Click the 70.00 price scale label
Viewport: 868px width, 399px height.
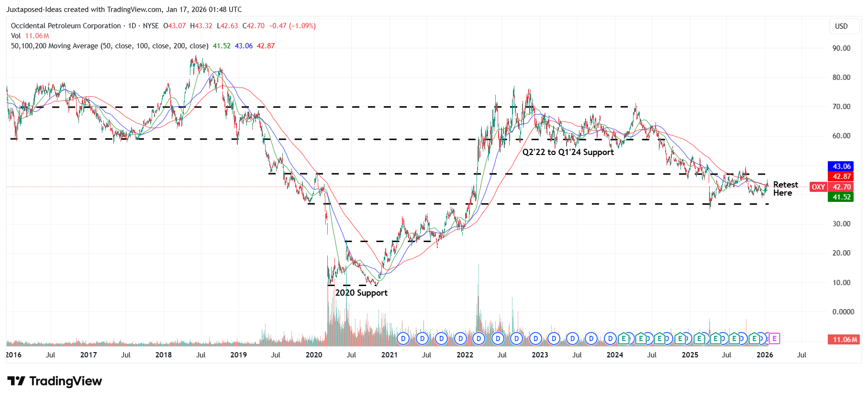pyautogui.click(x=841, y=107)
